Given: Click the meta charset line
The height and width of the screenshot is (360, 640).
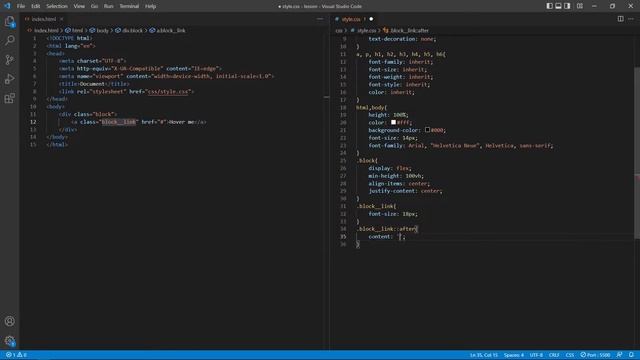Looking at the screenshot, I should (92, 61).
